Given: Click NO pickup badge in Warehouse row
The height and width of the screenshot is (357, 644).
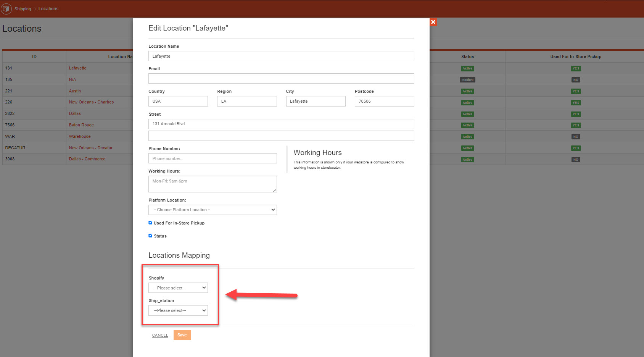Looking at the screenshot, I should tap(576, 137).
